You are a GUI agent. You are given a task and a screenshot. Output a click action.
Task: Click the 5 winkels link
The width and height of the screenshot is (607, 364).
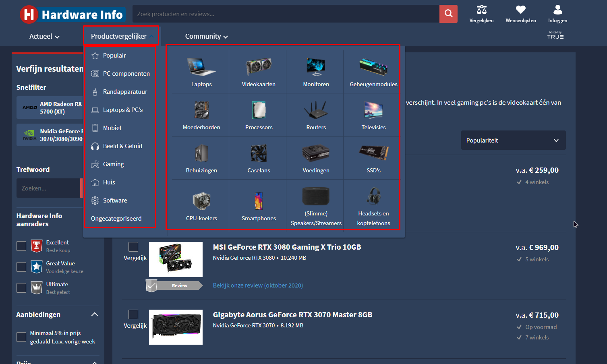tap(537, 260)
